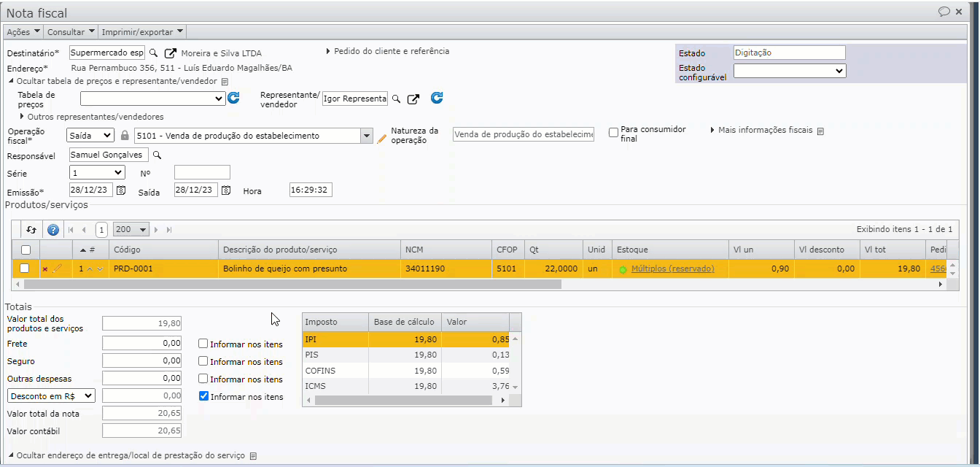Open the Tabela de preços dropdown
The image size is (980, 467).
click(x=153, y=99)
